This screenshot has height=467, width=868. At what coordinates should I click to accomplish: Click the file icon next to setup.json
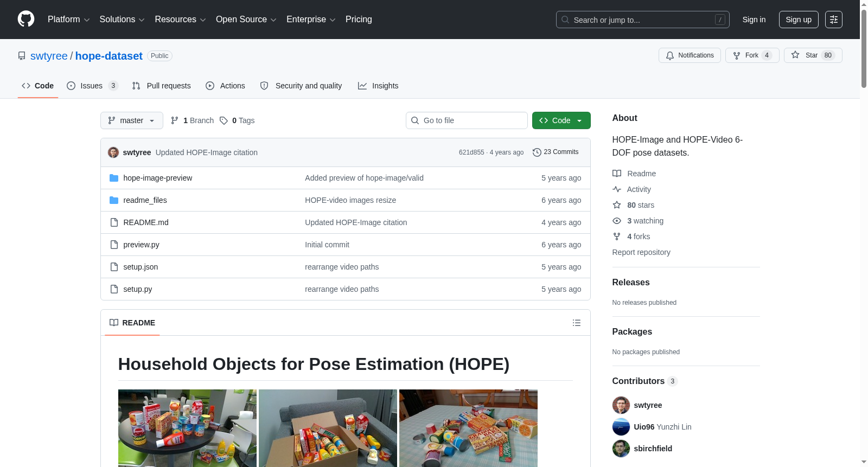[x=114, y=267]
